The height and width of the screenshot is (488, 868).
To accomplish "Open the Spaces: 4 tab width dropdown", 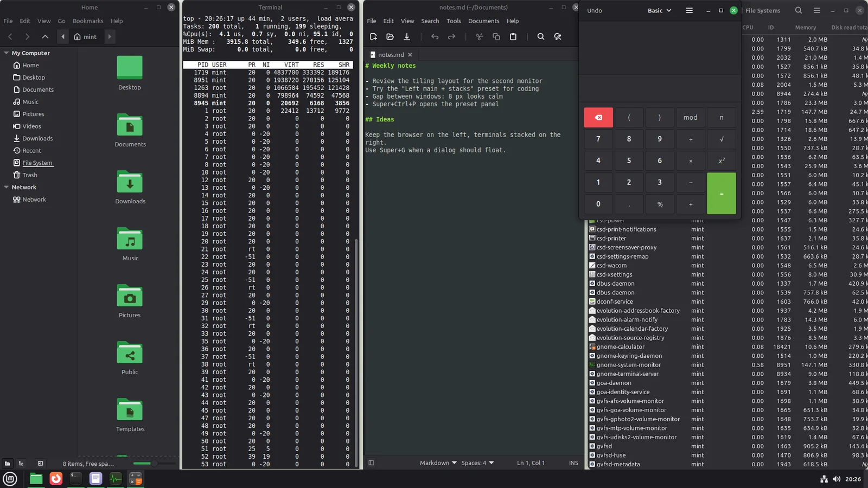I will point(477,463).
